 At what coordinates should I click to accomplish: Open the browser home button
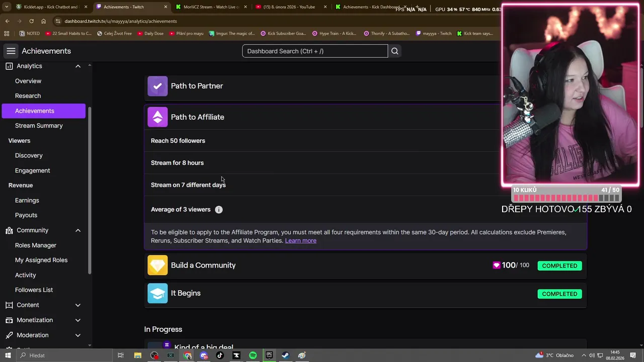tap(44, 21)
